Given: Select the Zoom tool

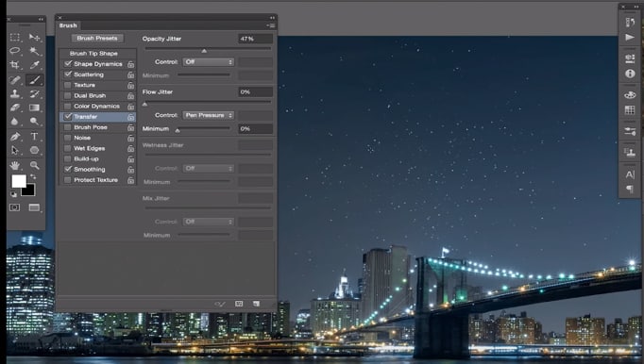Looking at the screenshot, I should pos(35,165).
